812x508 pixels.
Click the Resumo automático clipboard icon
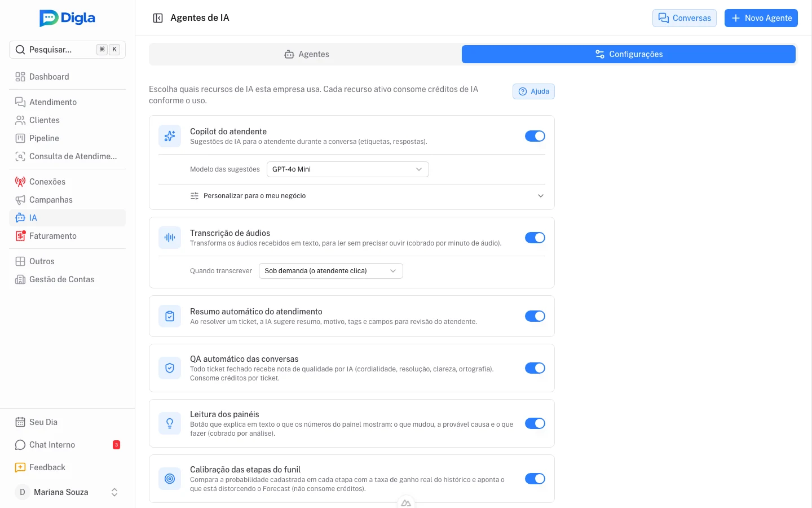[170, 316]
